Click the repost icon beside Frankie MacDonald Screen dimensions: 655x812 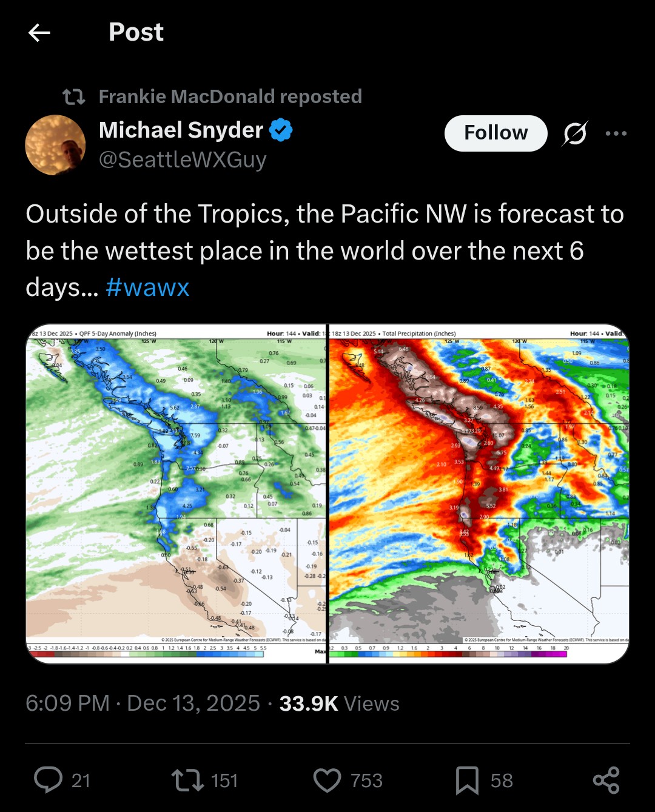(74, 96)
